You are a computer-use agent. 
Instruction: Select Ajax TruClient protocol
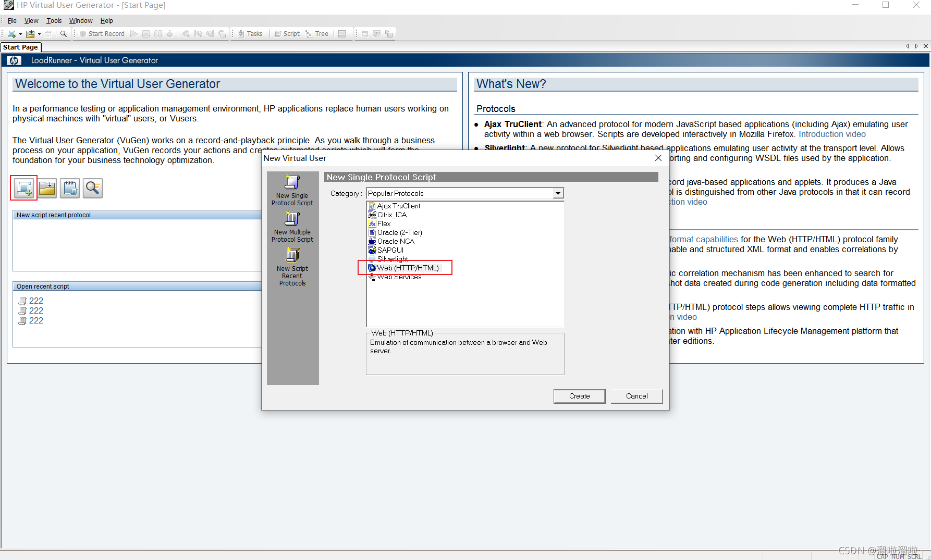[394, 206]
